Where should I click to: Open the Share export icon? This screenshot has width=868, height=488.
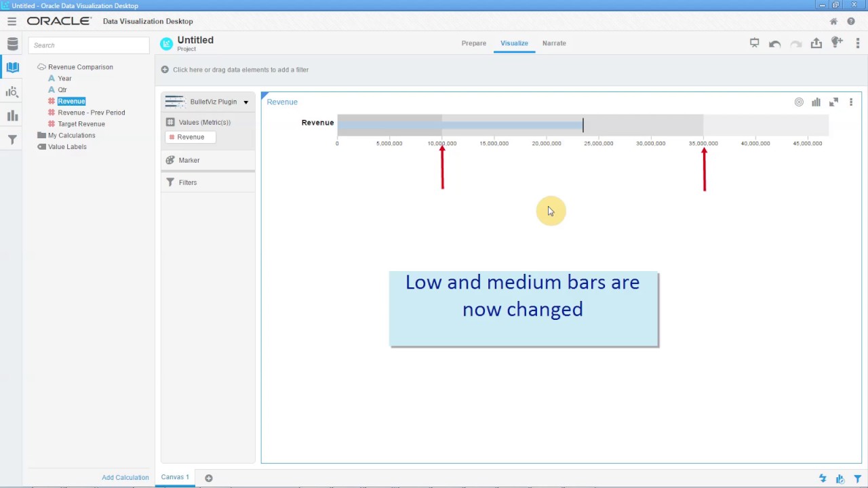click(x=816, y=43)
